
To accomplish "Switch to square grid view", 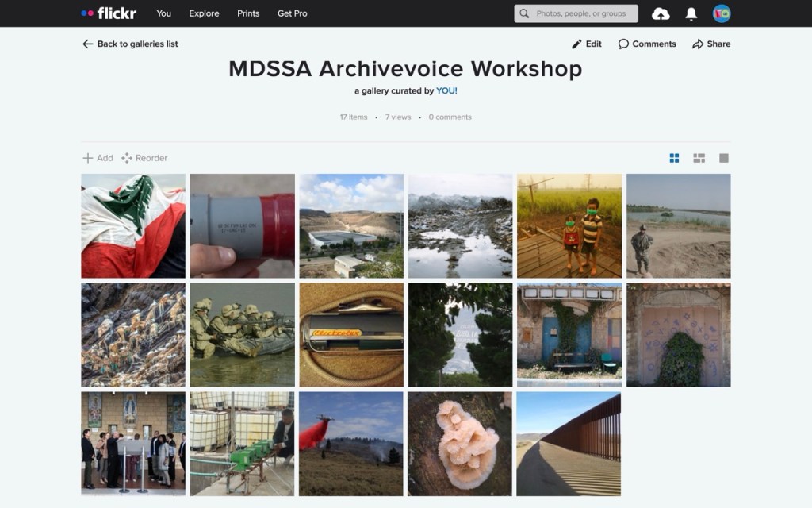I will point(674,158).
